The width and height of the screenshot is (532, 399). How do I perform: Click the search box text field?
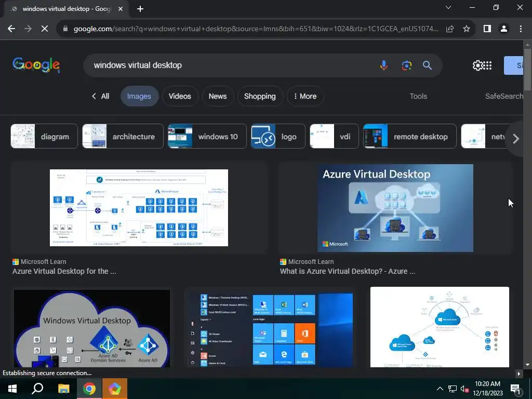(x=231, y=65)
